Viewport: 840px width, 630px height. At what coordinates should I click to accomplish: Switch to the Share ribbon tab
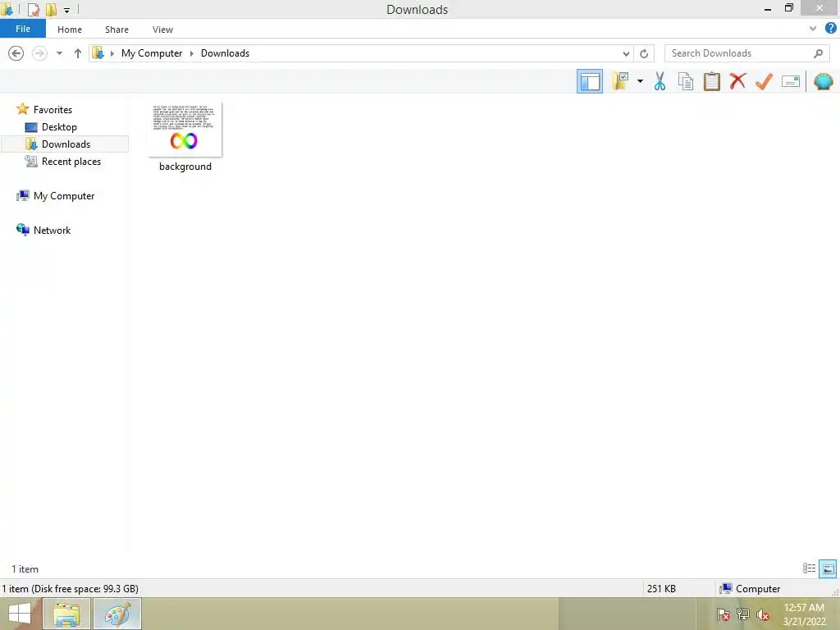click(x=116, y=30)
